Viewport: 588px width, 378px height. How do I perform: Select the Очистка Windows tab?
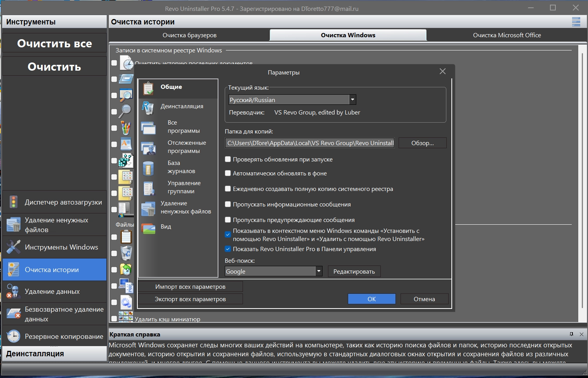click(x=348, y=35)
